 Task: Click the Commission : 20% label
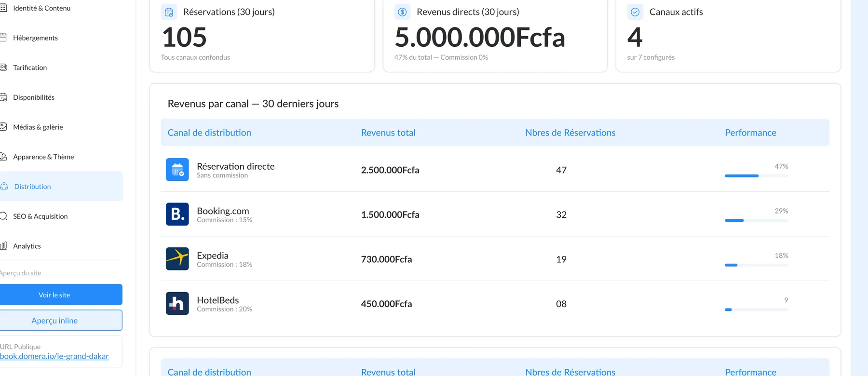point(224,309)
